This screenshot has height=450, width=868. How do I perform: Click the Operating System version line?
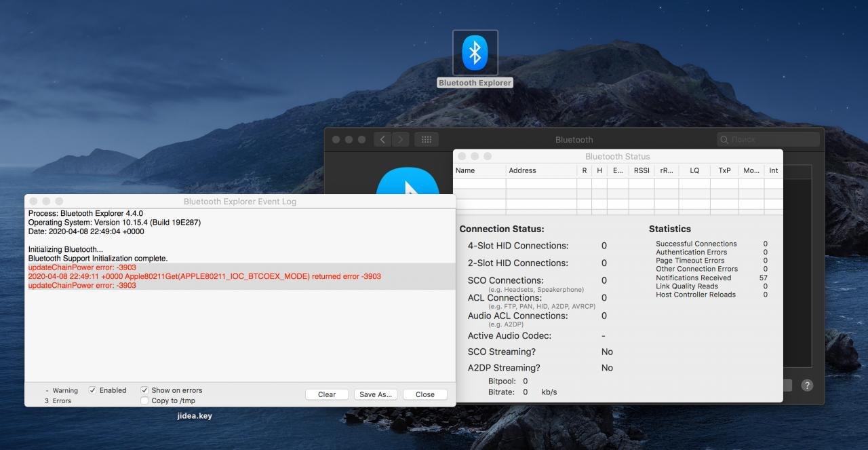point(115,222)
